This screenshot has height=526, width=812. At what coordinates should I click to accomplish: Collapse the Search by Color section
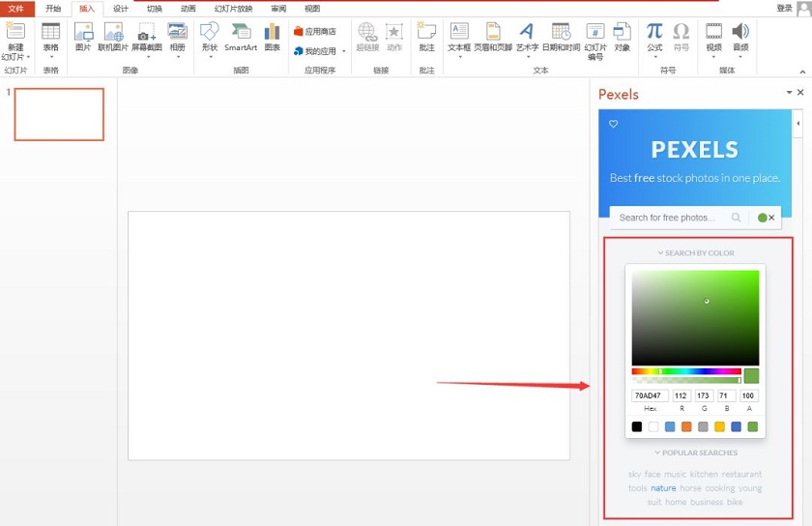695,253
